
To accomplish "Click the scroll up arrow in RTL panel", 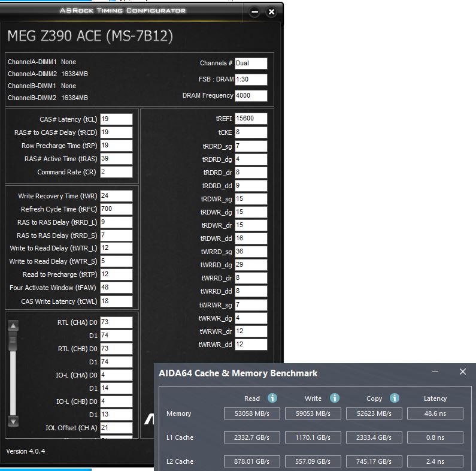I will coord(13,325).
